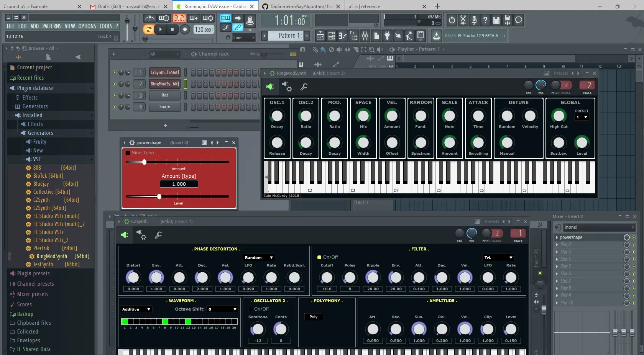Open audio editor scissors icon

click(x=463, y=20)
